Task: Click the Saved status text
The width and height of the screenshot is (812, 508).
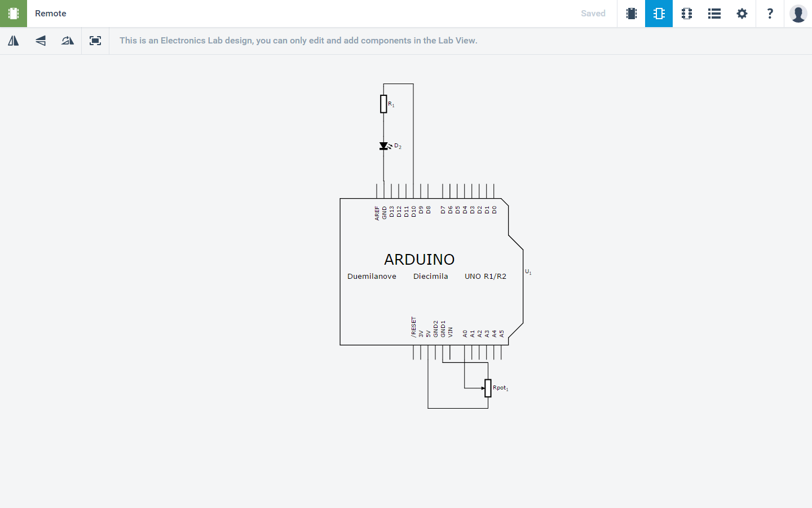Action: [x=593, y=14]
